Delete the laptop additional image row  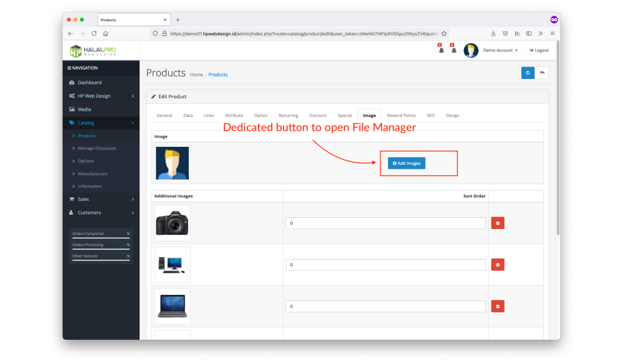tap(498, 306)
